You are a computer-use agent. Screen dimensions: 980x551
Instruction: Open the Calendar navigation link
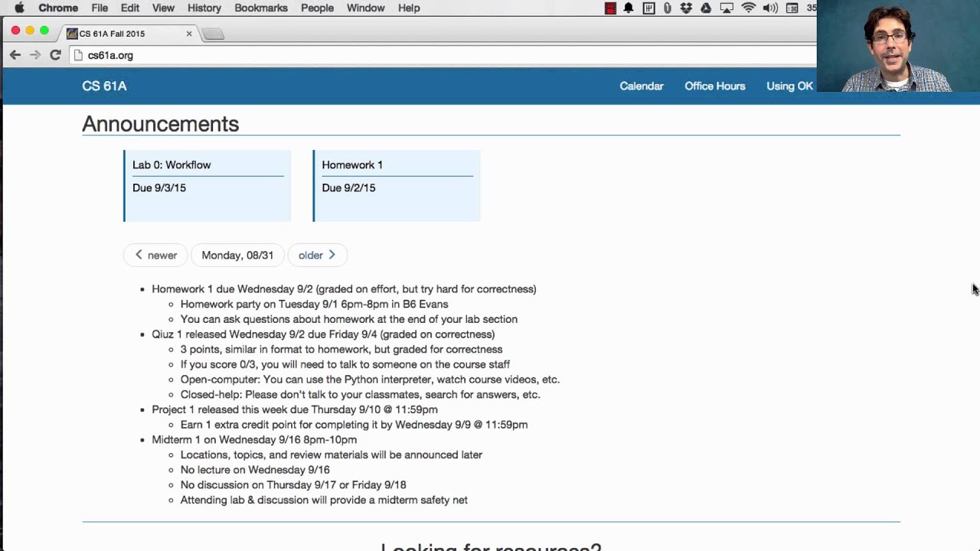[x=642, y=86]
